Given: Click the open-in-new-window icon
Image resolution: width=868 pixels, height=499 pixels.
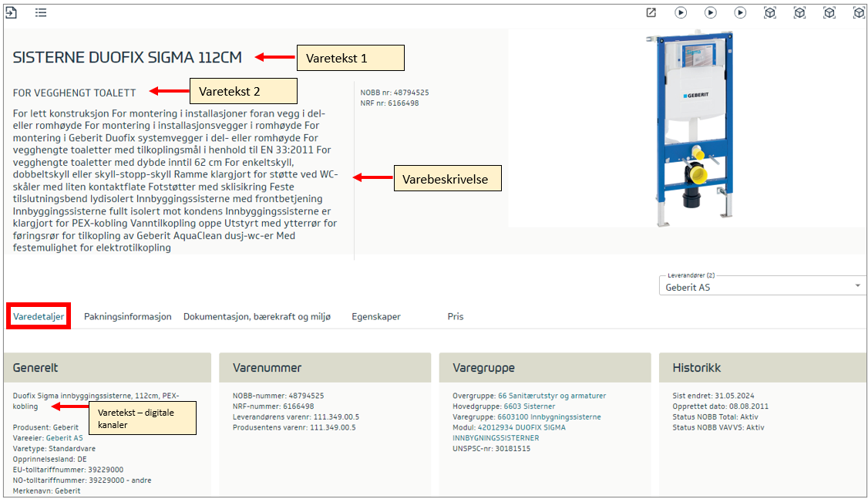Looking at the screenshot, I should pos(651,12).
